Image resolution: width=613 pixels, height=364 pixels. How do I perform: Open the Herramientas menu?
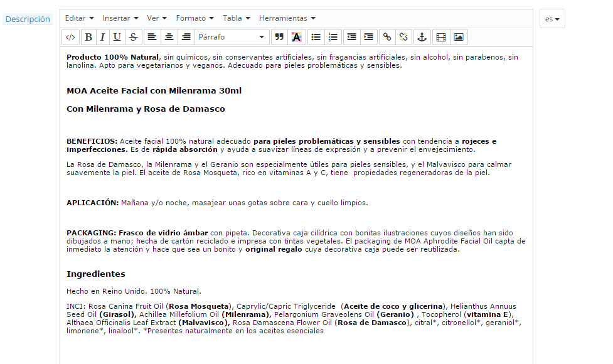click(287, 18)
